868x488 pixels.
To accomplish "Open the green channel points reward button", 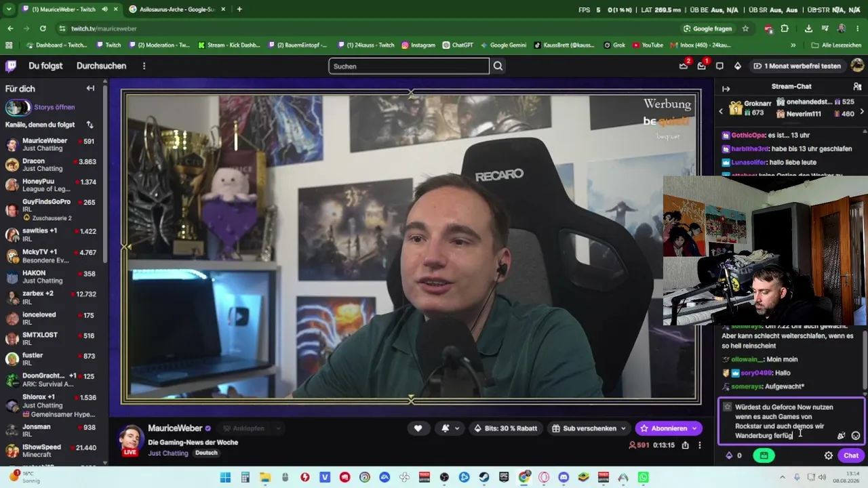I will 764,455.
